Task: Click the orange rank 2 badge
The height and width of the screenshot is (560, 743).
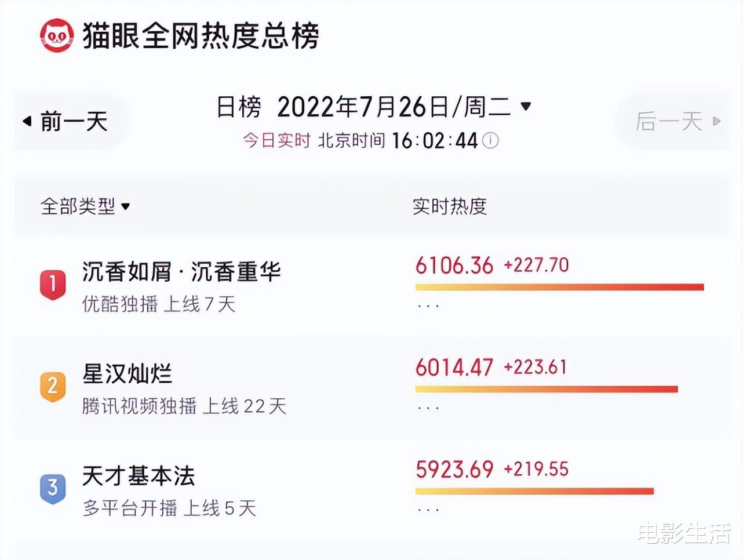Action: click(x=53, y=386)
